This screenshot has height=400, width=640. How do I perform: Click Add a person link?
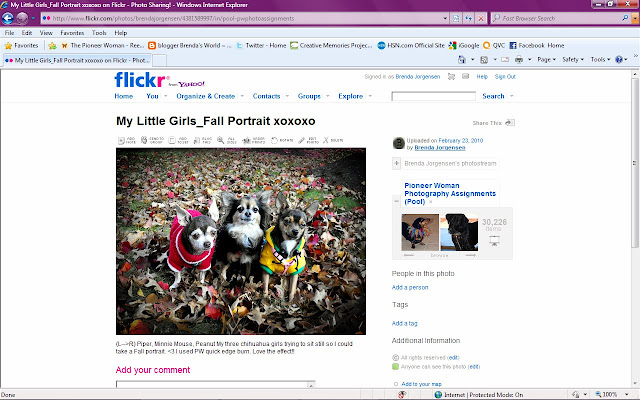(410, 287)
